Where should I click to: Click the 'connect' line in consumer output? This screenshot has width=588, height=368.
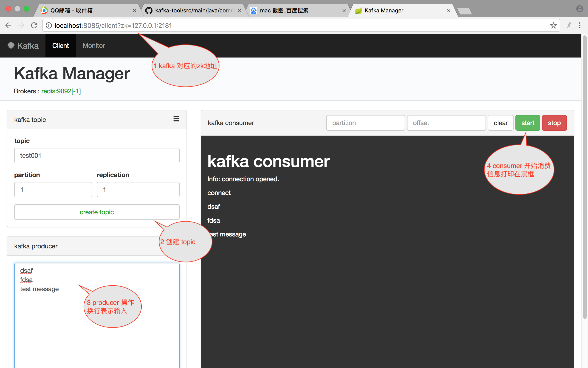point(219,193)
